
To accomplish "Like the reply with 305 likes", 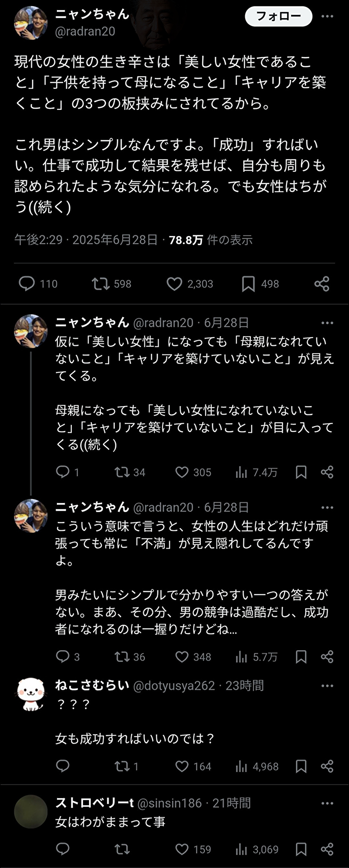I will click(x=182, y=472).
